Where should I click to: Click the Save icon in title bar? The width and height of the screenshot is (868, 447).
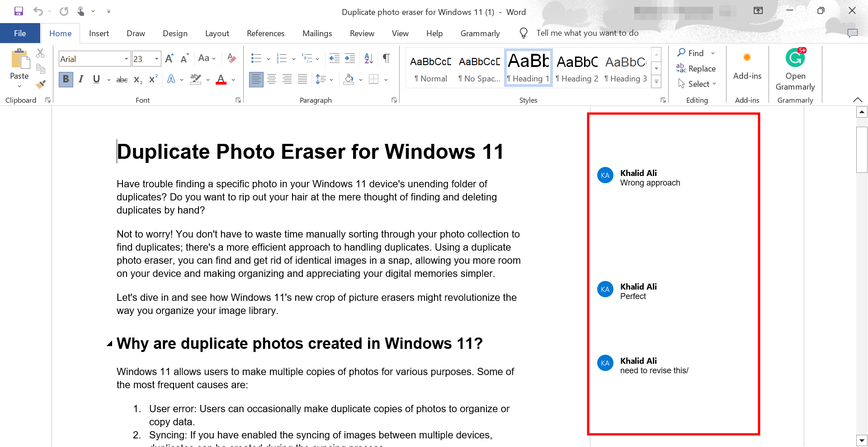point(19,11)
